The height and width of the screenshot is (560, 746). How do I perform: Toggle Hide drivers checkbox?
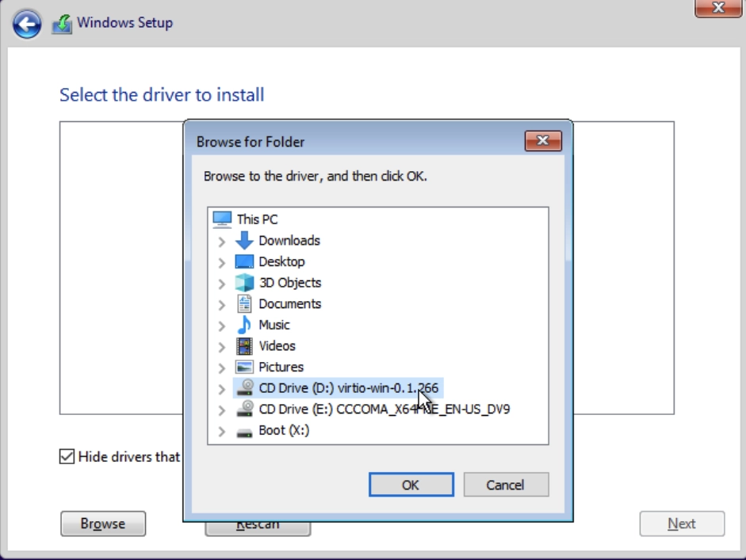click(67, 456)
